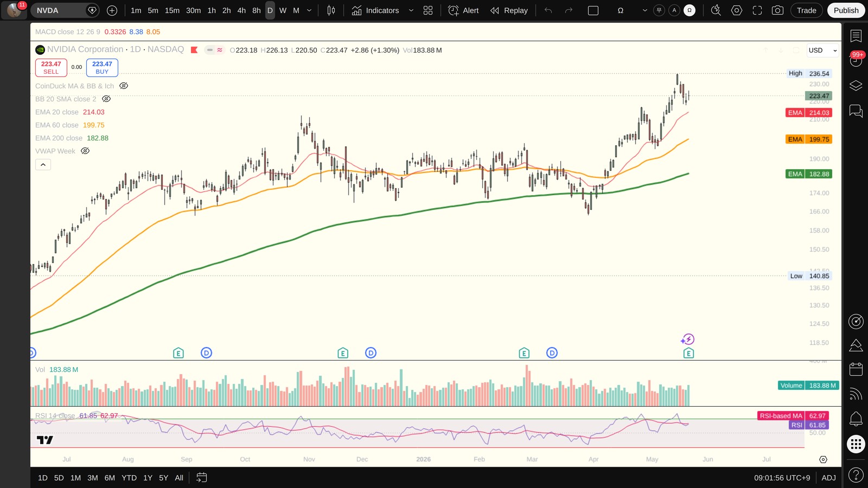The height and width of the screenshot is (488, 868).
Task: Toggle ADJ adjusted data setting
Action: pos(828,478)
